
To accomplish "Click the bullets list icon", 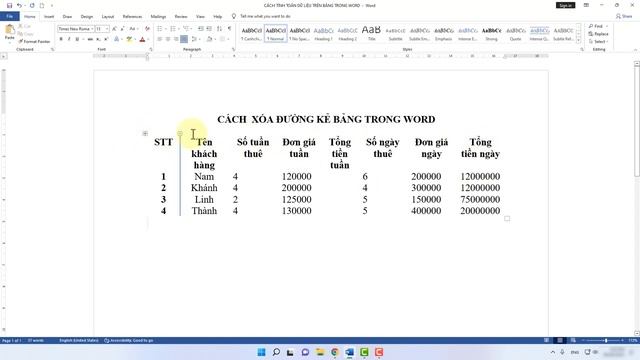I will click(x=160, y=29).
